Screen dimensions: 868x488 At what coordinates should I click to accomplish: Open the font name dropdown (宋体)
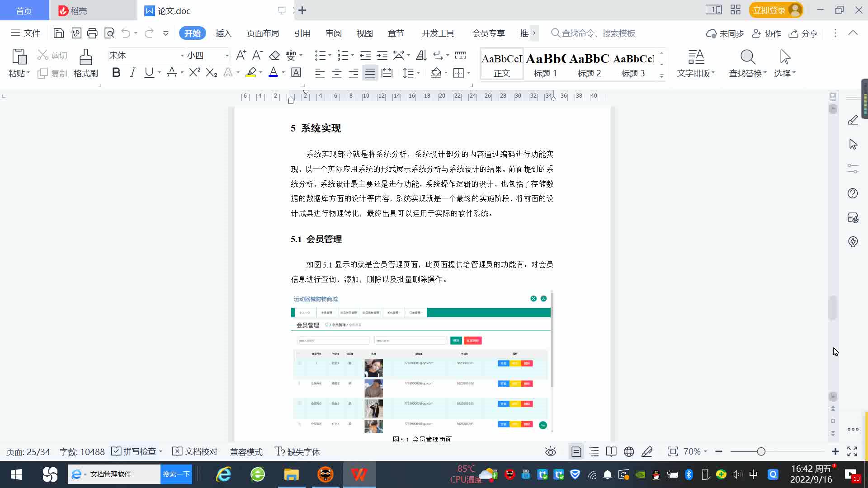pos(182,56)
